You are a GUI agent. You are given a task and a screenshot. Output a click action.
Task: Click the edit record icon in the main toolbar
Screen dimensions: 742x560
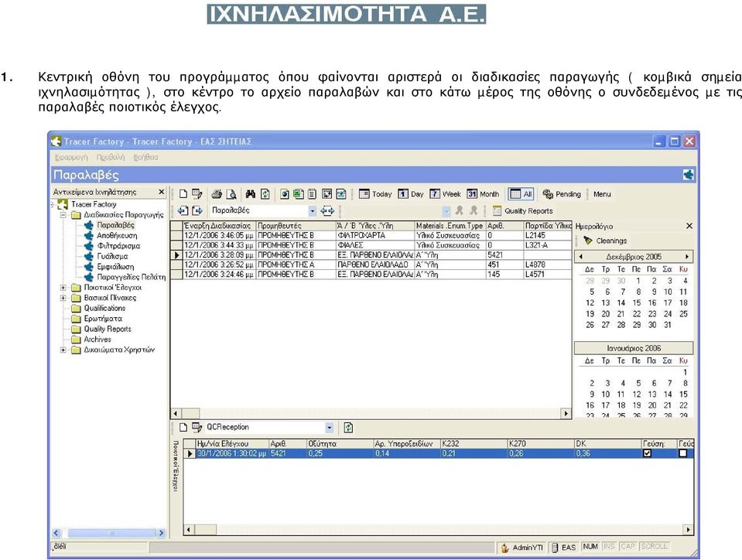197,194
